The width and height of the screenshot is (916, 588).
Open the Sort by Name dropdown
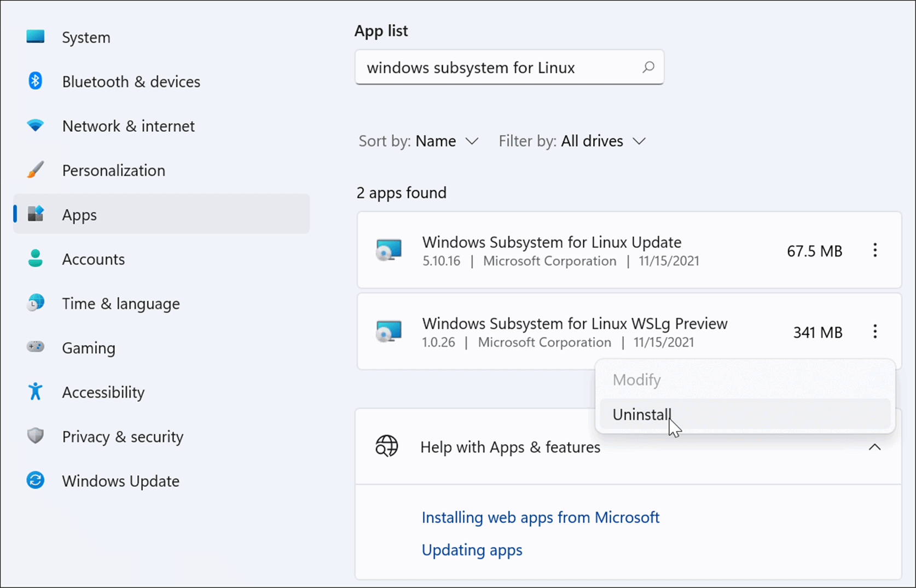pyautogui.click(x=419, y=141)
